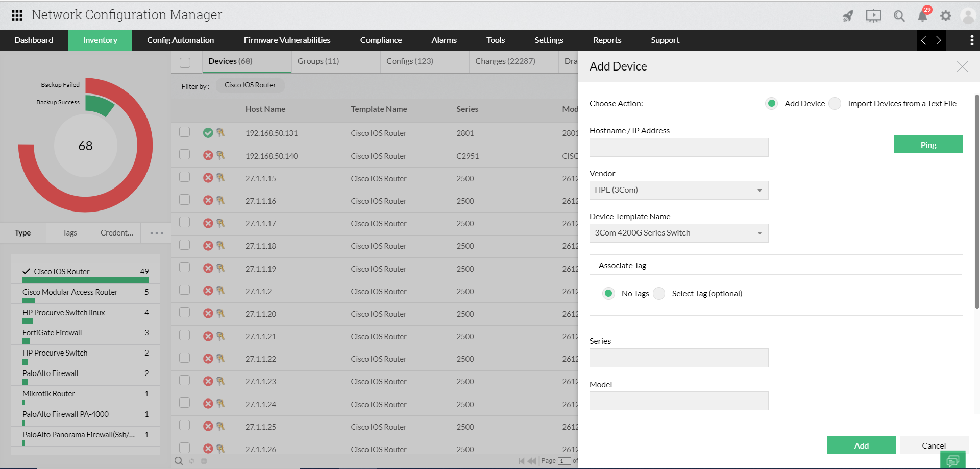980x469 pixels.
Task: Go to previous menu tabs arrow
Action: point(923,40)
